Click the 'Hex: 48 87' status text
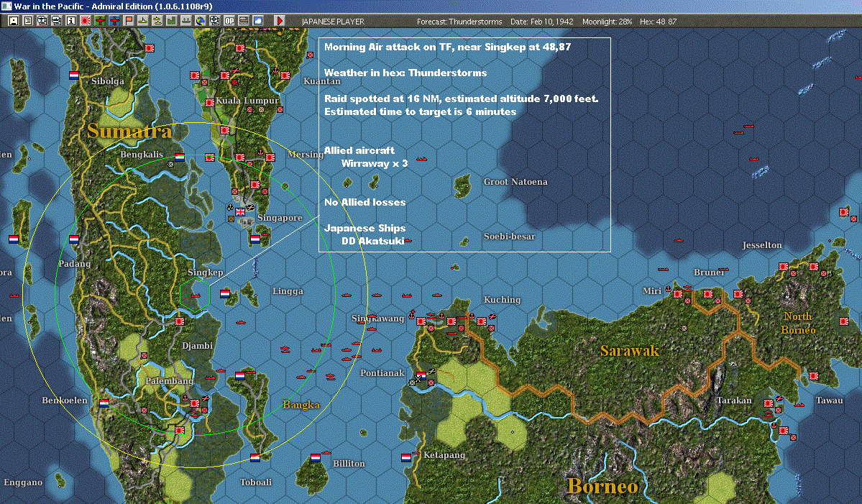 (x=658, y=22)
